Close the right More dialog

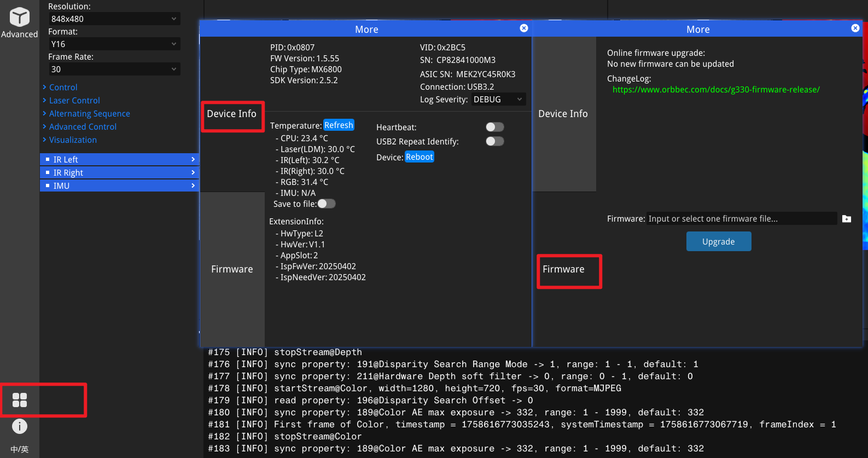(855, 28)
